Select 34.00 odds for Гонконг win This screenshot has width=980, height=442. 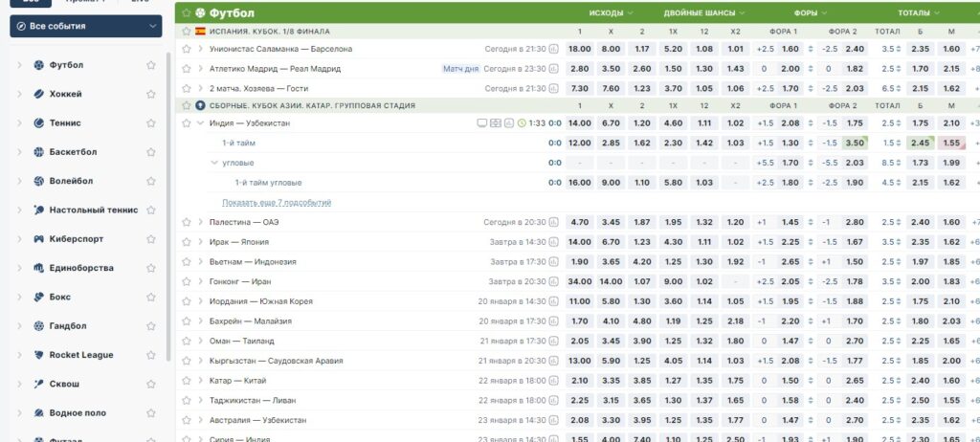tap(579, 281)
